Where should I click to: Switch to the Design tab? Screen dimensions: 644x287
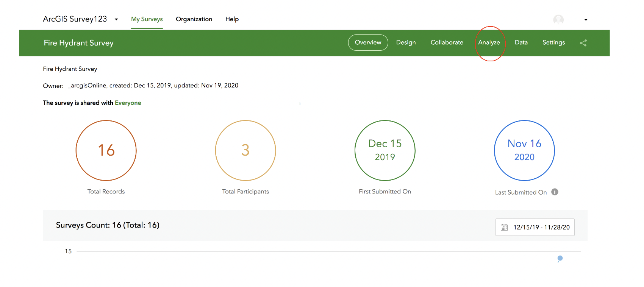[x=406, y=42]
